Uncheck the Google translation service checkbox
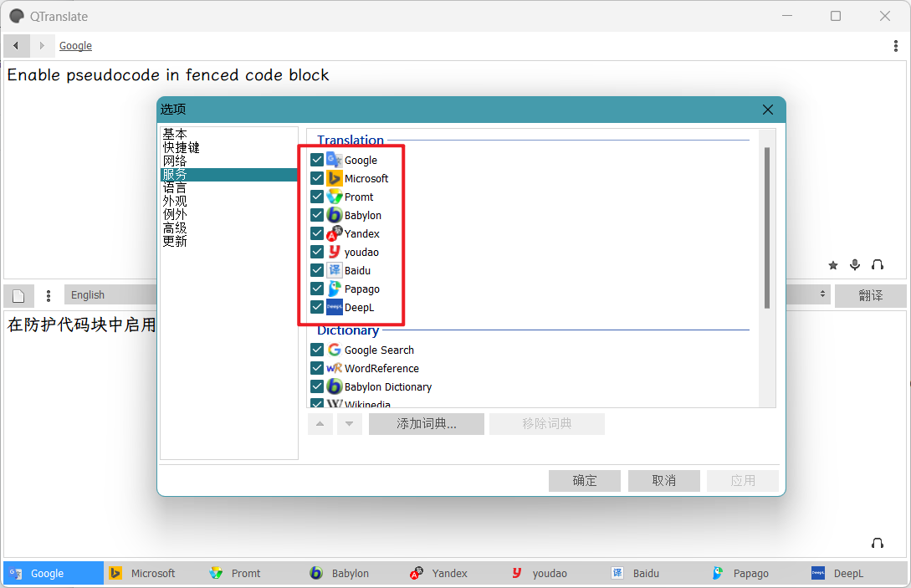Screen dimensions: 911x588 pos(317,160)
